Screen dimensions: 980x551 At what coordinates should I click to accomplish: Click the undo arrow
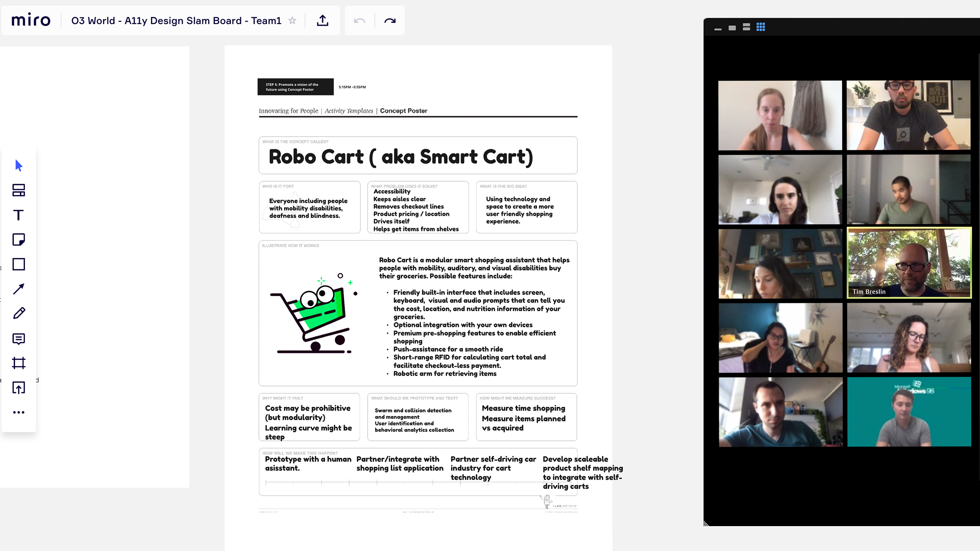click(359, 20)
